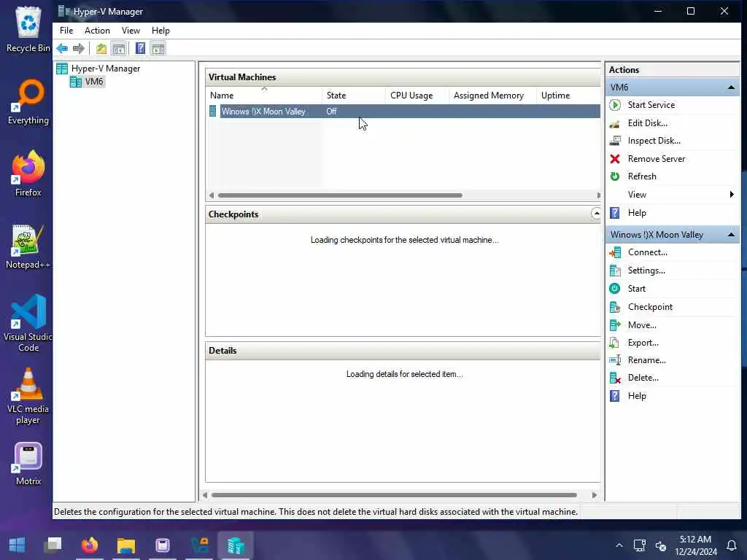747x560 pixels.
Task: Click the Move icon in Actions
Action: pos(614,325)
